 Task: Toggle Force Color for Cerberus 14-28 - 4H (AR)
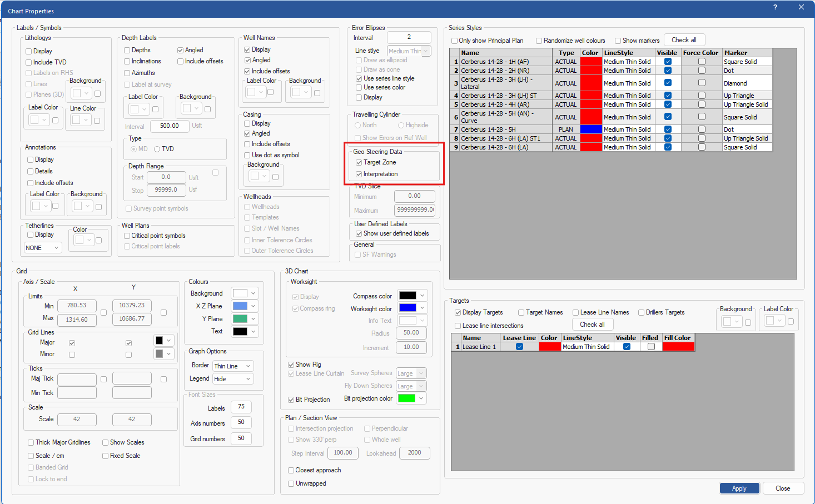(702, 104)
